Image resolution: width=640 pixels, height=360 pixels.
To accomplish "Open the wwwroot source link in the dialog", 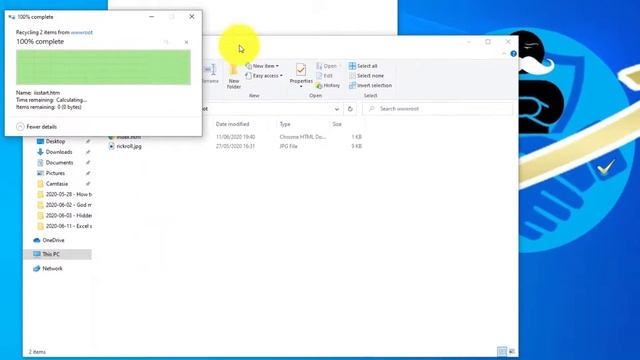I will pos(82,32).
